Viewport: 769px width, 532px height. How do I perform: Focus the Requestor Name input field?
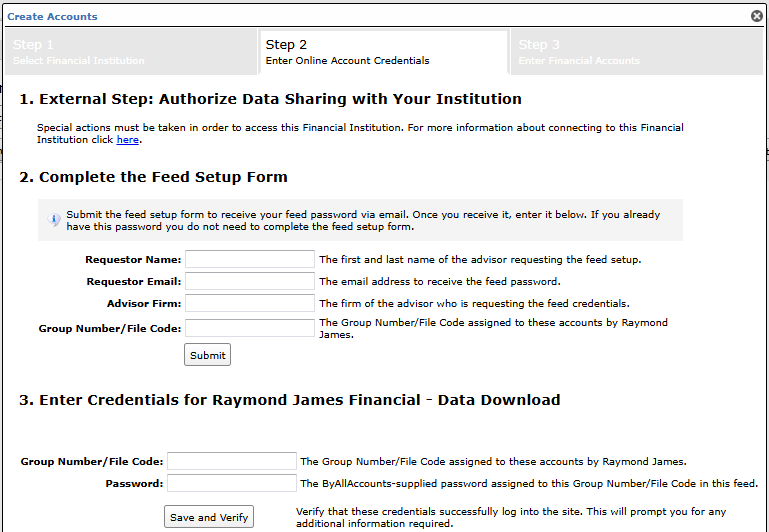pos(250,259)
